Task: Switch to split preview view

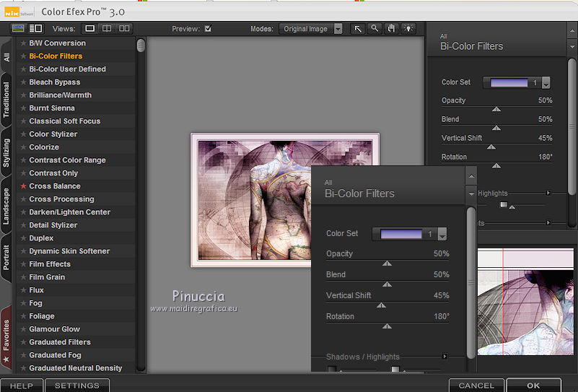Action: pos(108,29)
